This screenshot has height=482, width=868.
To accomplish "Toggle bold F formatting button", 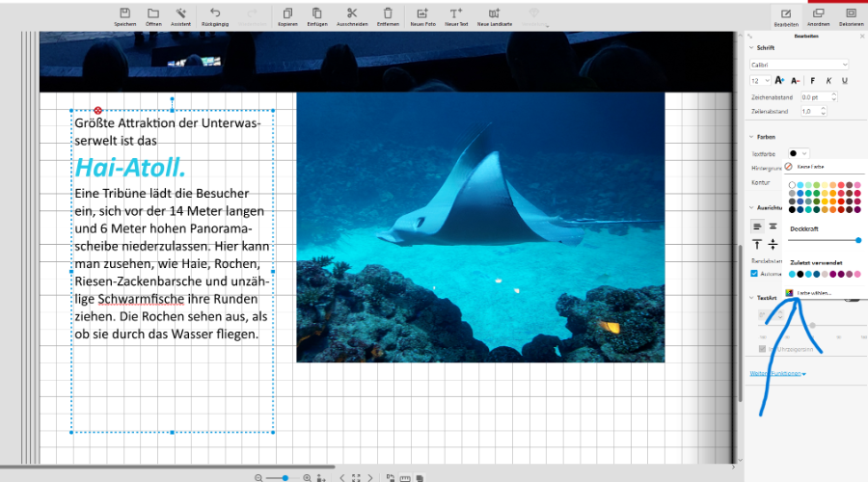I will [813, 81].
